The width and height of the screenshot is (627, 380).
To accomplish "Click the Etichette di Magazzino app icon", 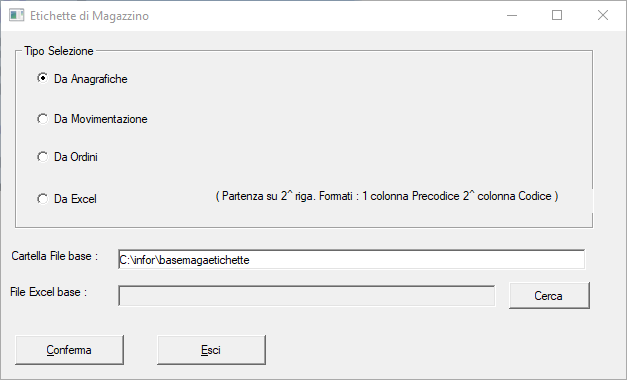I will [x=16, y=16].
